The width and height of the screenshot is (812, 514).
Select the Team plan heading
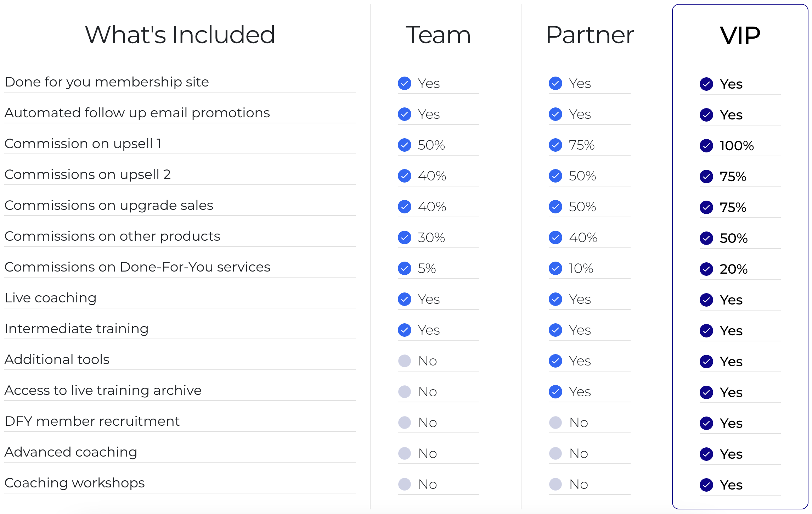(438, 35)
